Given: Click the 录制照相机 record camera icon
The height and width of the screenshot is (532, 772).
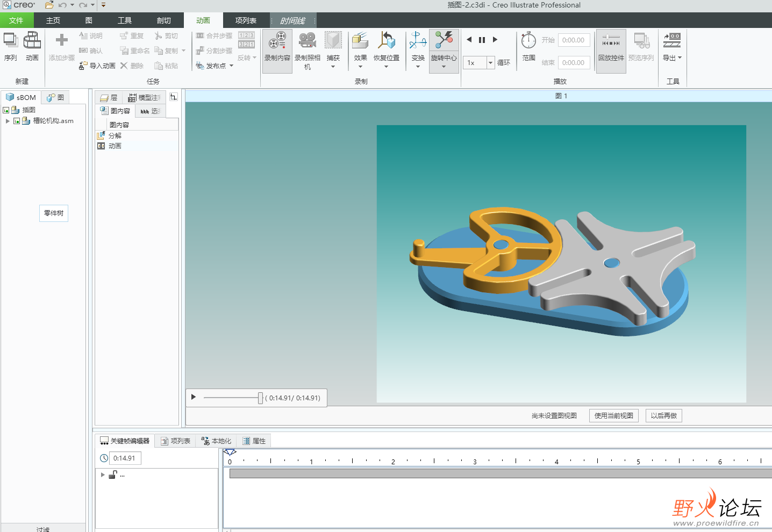Looking at the screenshot, I should (308, 40).
